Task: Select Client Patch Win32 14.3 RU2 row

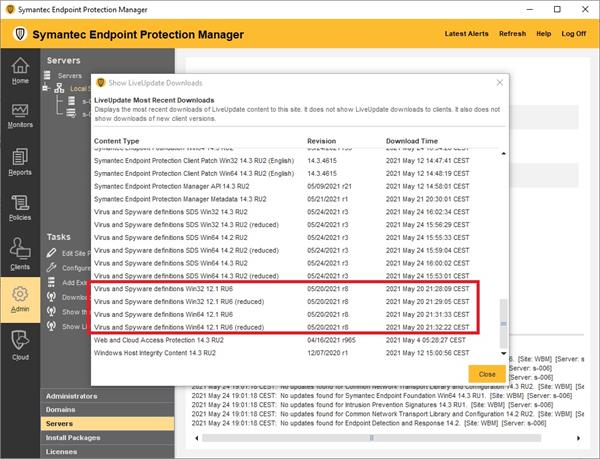Action: click(295, 161)
